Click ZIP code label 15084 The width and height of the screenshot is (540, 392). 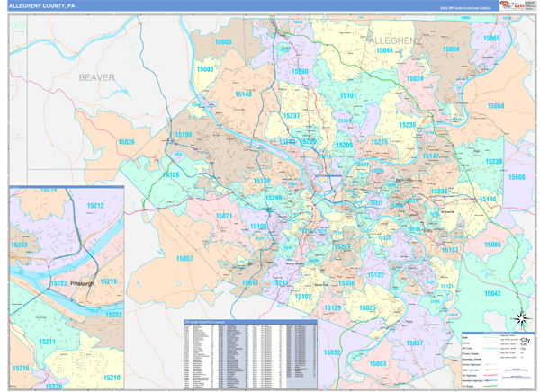[451, 49]
